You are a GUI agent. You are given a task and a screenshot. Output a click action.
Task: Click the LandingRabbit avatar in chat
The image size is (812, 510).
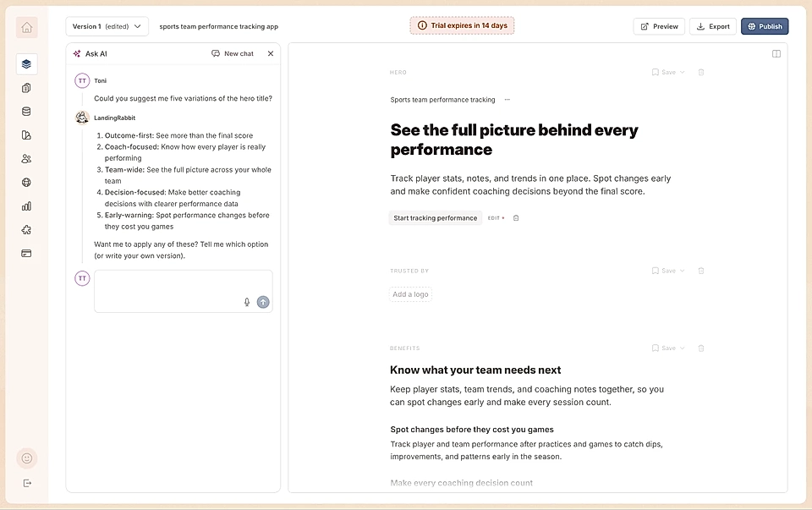[x=82, y=118]
